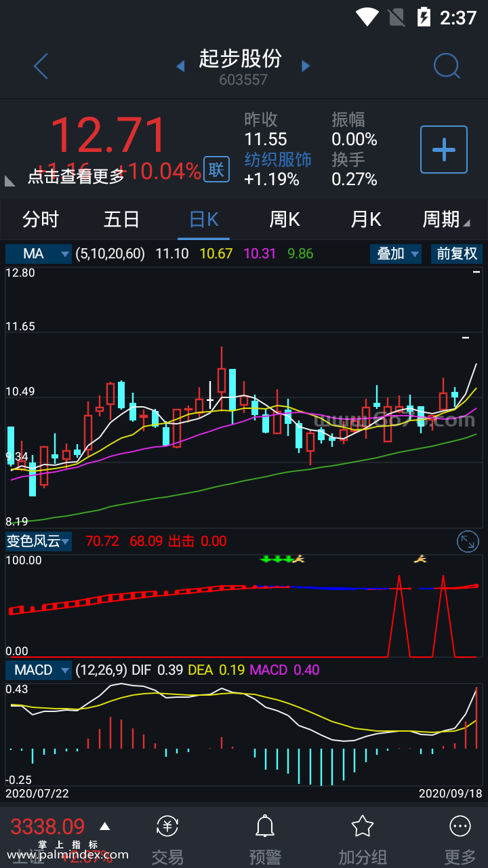Tap the 联 linkage box

(216, 170)
